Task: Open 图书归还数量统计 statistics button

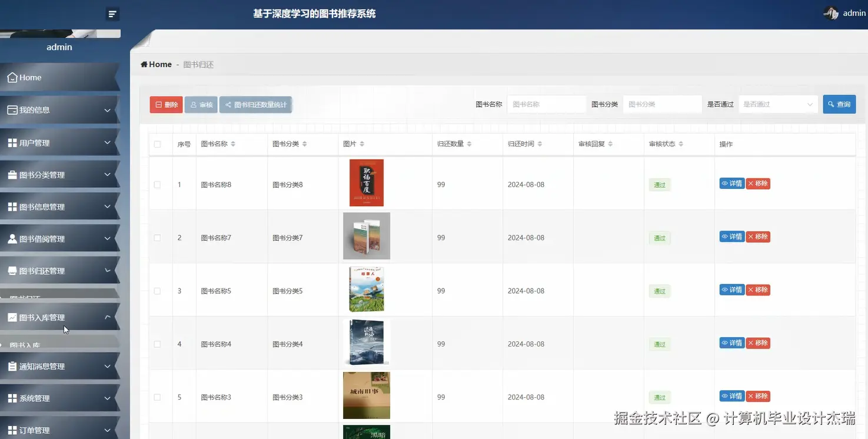Action: 256,105
